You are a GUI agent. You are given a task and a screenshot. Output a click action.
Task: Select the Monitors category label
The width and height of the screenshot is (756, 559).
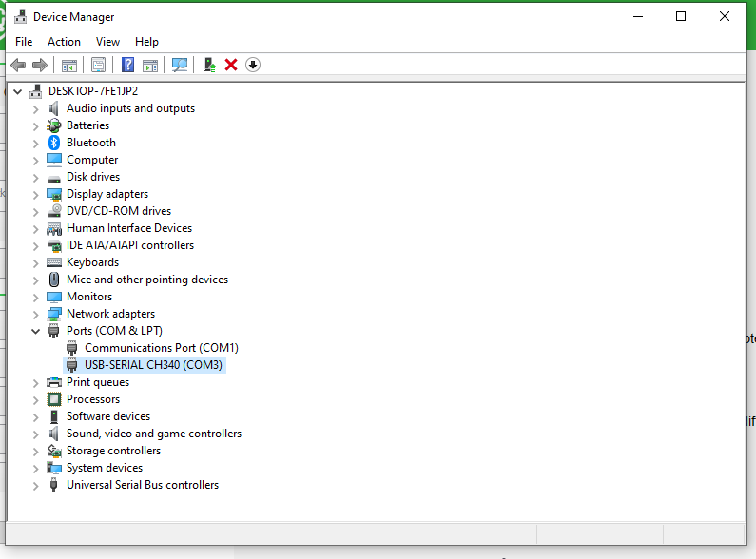(89, 297)
